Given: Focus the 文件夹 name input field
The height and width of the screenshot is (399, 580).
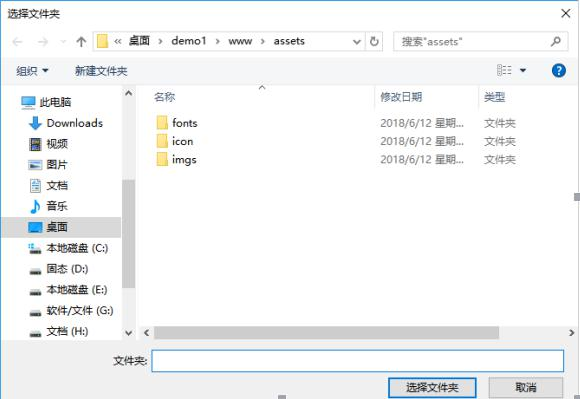Looking at the screenshot, I should point(358,361).
